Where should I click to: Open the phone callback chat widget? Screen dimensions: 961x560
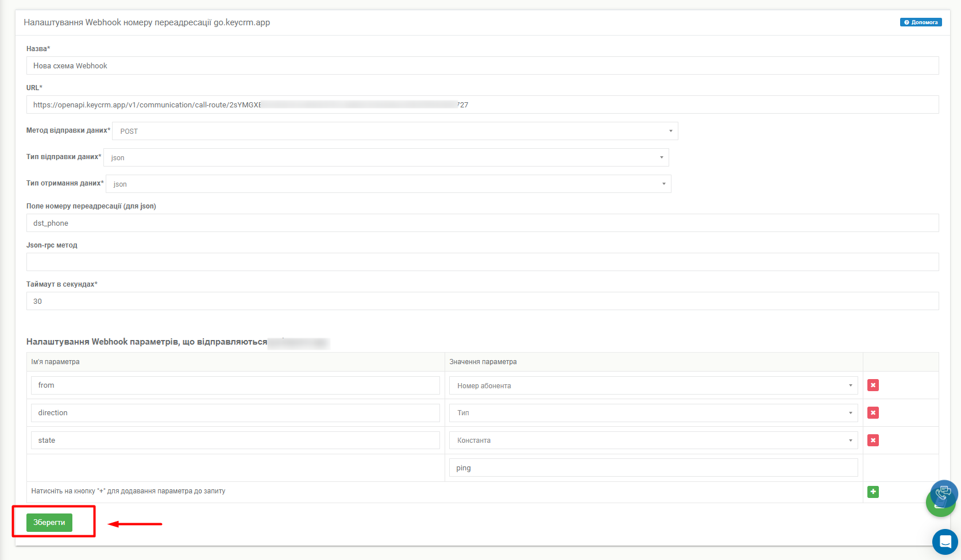(x=944, y=493)
